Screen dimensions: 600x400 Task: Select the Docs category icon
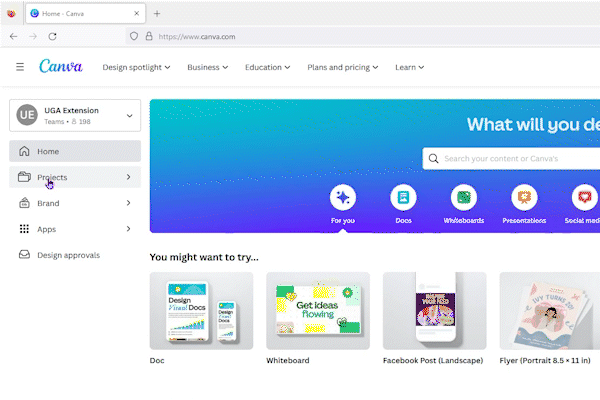click(403, 198)
